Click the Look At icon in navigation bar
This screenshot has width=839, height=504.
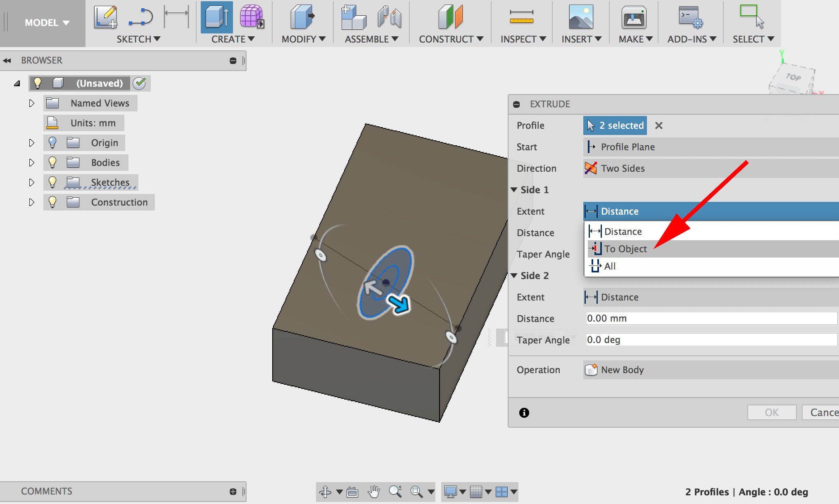[x=352, y=492]
